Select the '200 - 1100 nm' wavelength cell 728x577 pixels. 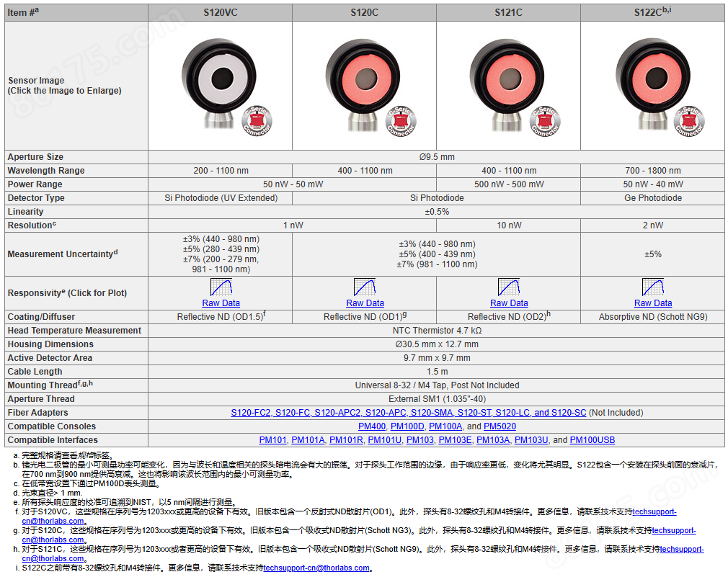point(221,171)
